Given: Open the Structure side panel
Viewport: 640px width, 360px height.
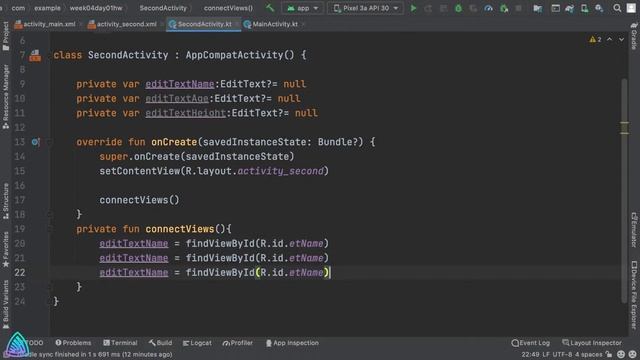Looking at the screenshot, I should pyautogui.click(x=6, y=201).
